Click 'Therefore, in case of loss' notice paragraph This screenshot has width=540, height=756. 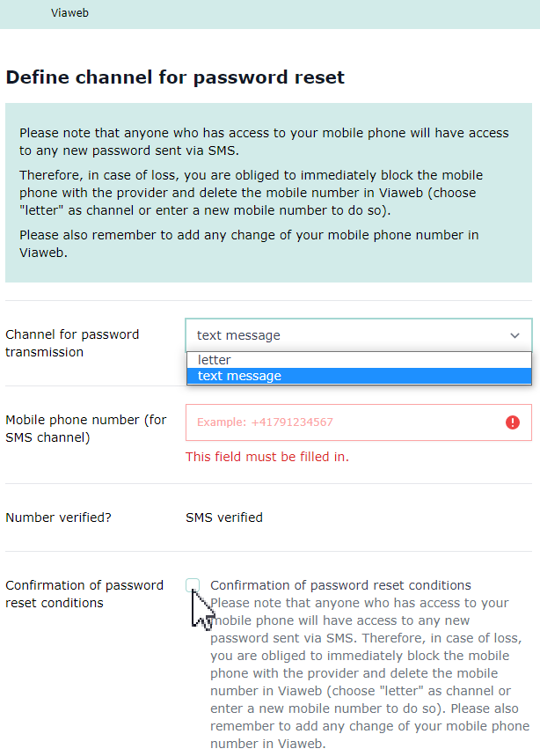pos(251,193)
